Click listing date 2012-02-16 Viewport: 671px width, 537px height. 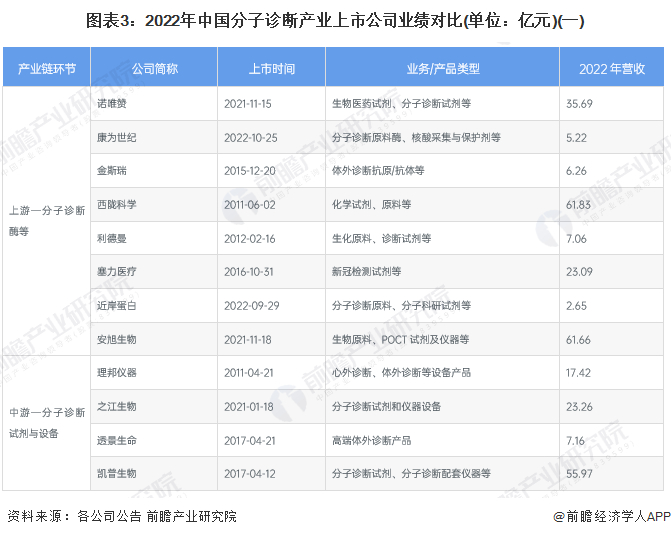(x=249, y=238)
